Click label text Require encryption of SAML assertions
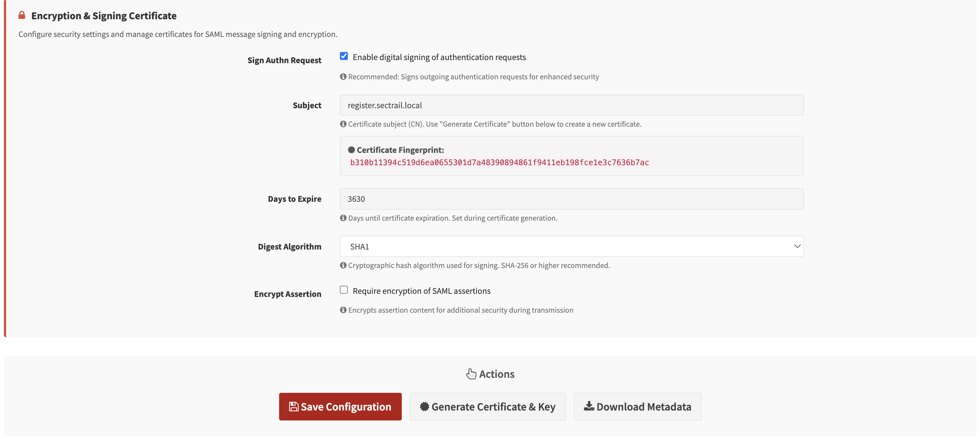 coord(421,291)
